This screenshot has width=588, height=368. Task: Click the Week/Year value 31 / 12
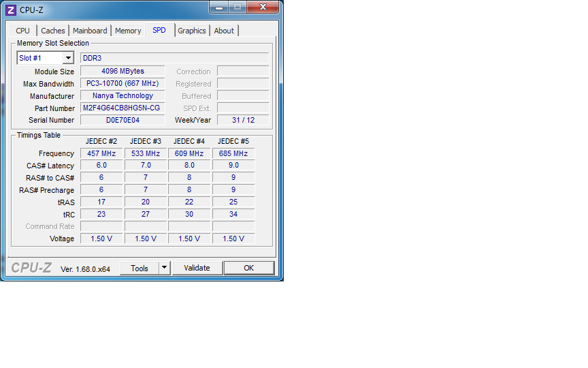(243, 120)
